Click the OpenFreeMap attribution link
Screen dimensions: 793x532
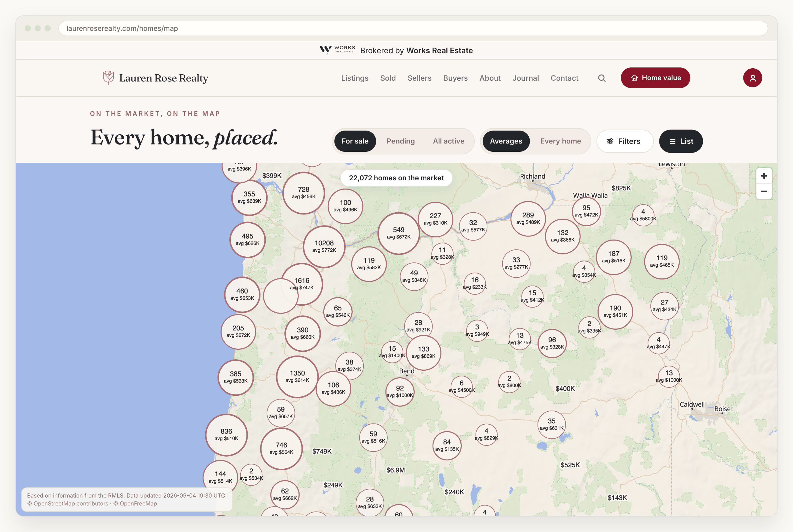[138, 503]
